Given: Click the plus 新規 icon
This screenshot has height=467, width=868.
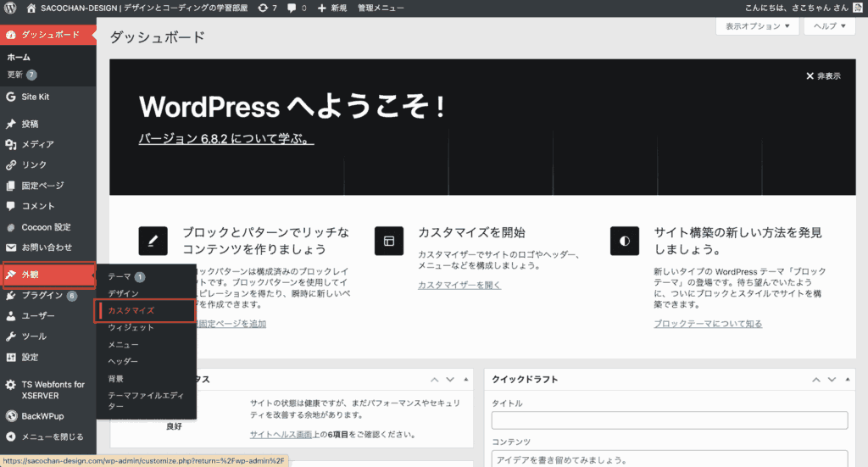Looking at the screenshot, I should (321, 8).
